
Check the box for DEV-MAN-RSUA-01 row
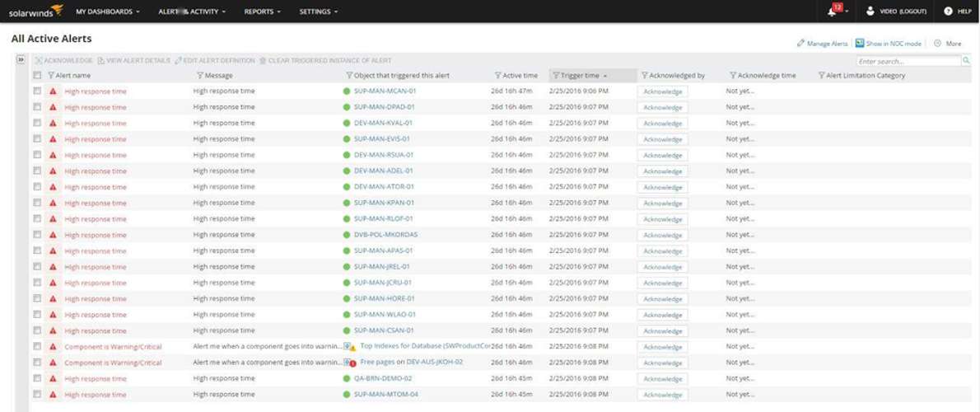(x=38, y=154)
